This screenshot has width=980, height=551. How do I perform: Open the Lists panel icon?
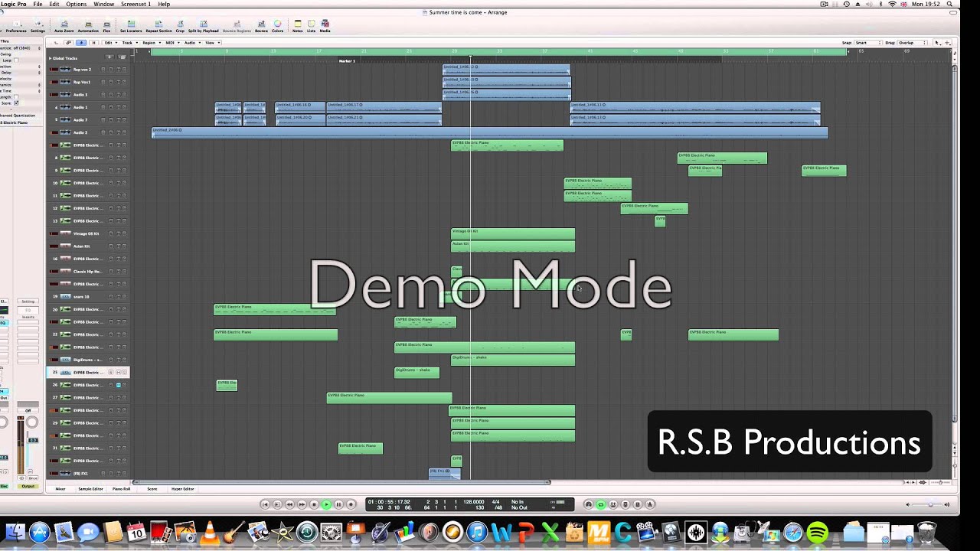point(311,26)
